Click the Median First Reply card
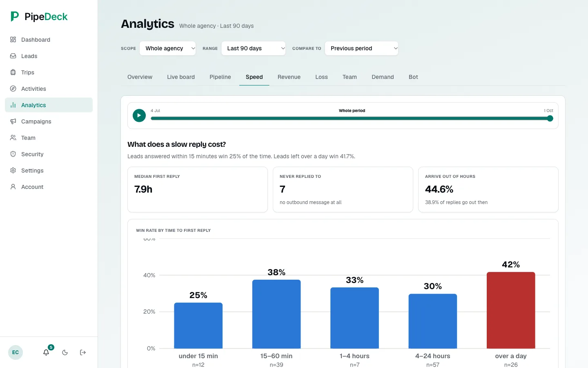This screenshot has width=588, height=368. [x=198, y=190]
